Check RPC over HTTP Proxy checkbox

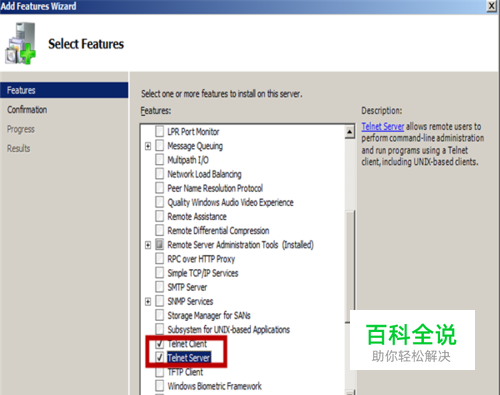tap(160, 259)
